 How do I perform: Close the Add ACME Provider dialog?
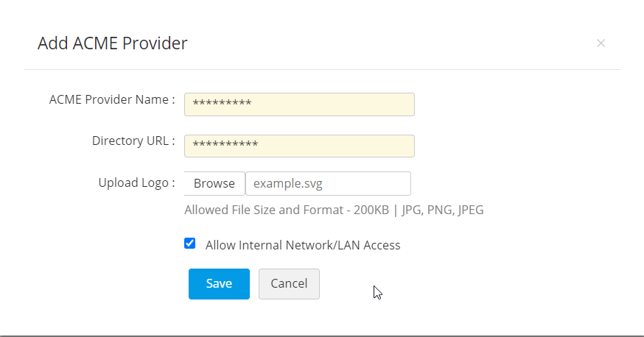click(x=601, y=43)
